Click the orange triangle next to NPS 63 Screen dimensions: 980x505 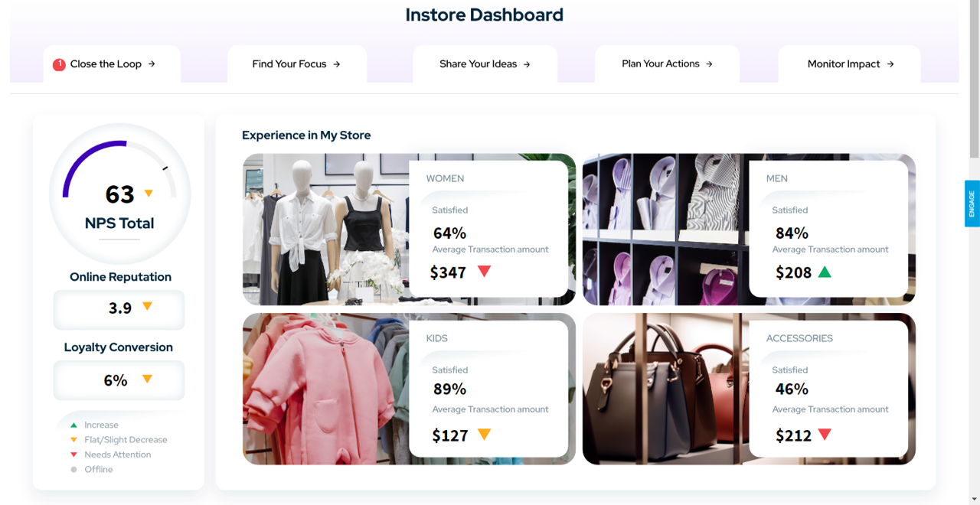click(x=149, y=194)
